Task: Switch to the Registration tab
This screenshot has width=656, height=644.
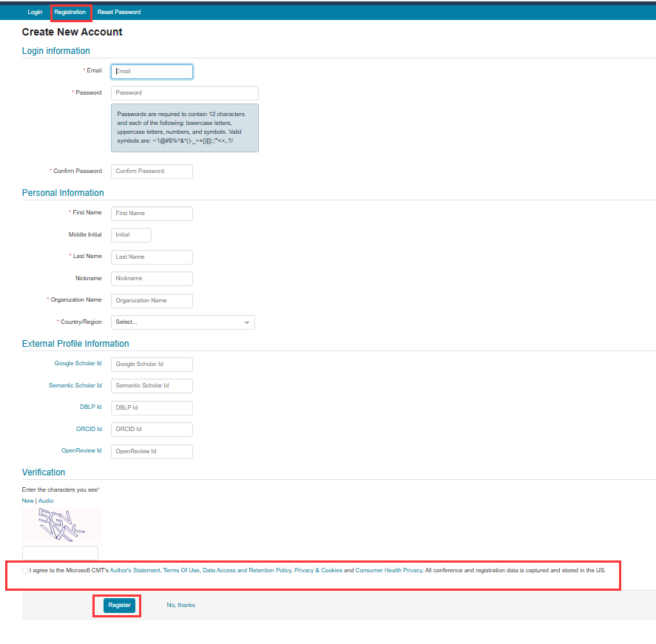Action: [70, 12]
